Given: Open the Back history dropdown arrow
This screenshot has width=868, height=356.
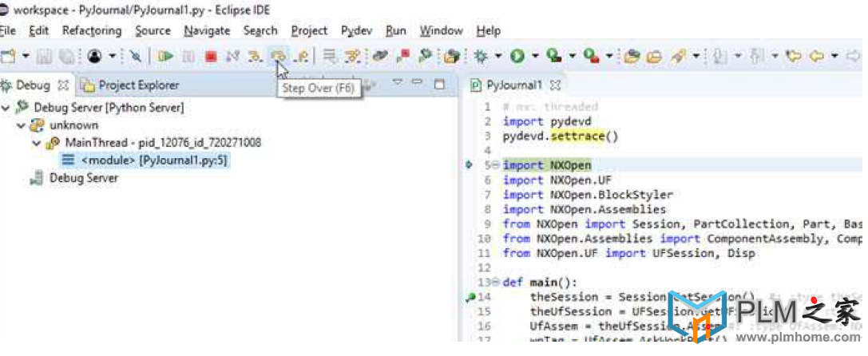Looking at the screenshot, I should click(834, 56).
